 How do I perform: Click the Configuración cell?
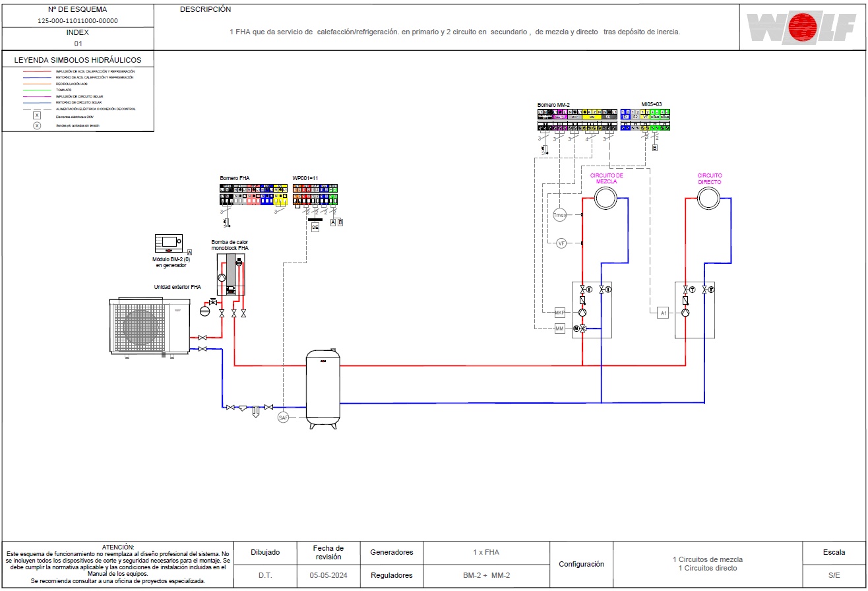click(x=581, y=564)
